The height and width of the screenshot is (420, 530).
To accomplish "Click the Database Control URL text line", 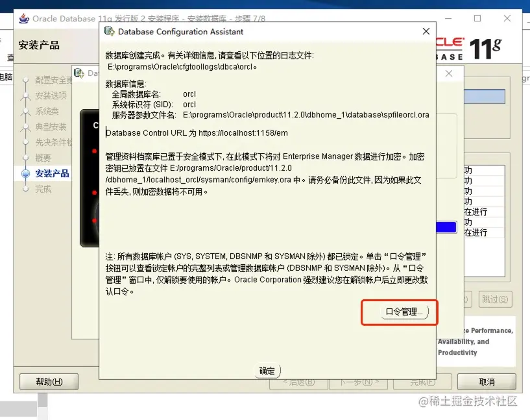I will pos(197,133).
